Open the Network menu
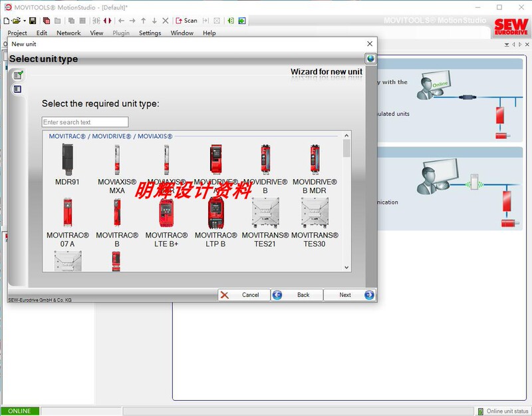Image resolution: width=532 pixels, height=416 pixels. 68,33
